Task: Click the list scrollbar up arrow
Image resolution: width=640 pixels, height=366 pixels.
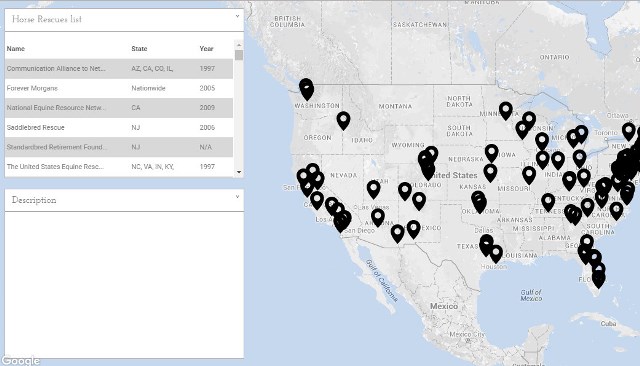Action: coord(239,45)
